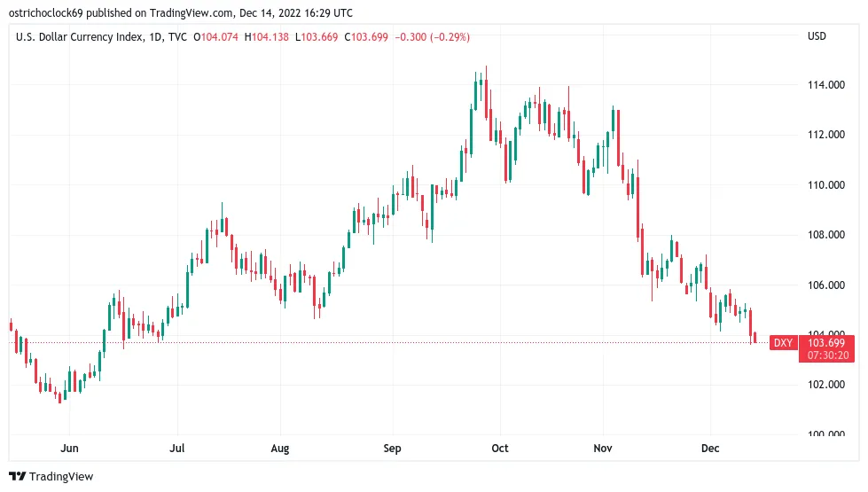This screenshot has width=868, height=492.
Task: Click the Dec label on time axis
Action: pos(710,449)
